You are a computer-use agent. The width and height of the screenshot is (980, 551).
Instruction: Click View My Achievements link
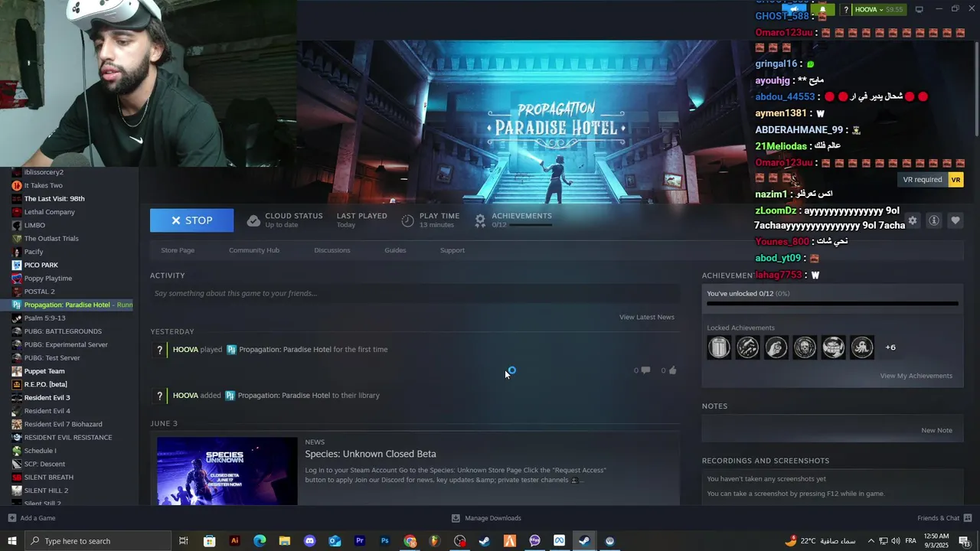click(x=916, y=376)
